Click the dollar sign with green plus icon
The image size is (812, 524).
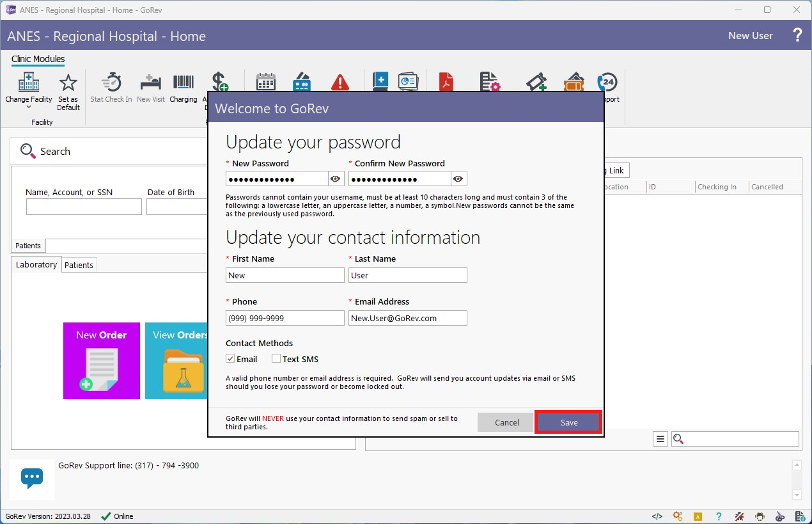pos(219,82)
